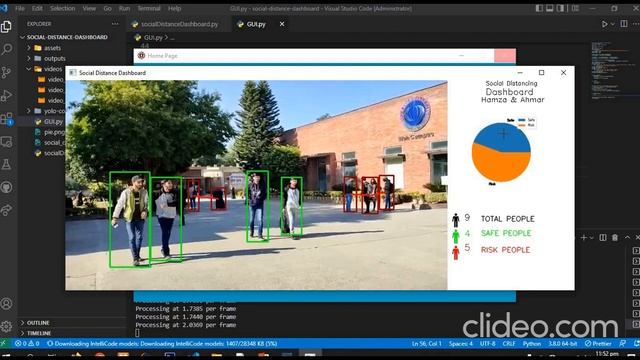This screenshot has width=640, height=360.
Task: Open the Explorer view in activity bar
Action: (x=6, y=27)
